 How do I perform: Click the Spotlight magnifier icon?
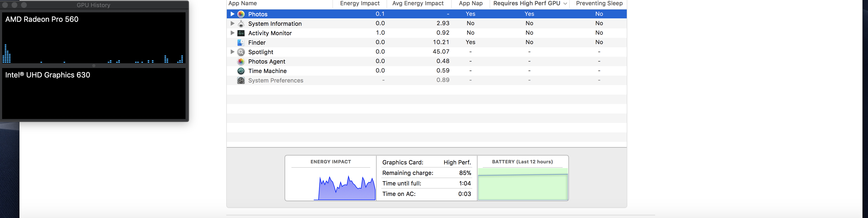click(241, 52)
